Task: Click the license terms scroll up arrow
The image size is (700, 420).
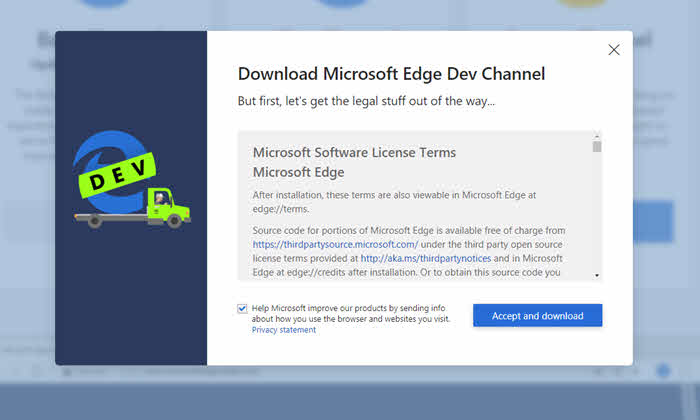Action: coord(597,136)
